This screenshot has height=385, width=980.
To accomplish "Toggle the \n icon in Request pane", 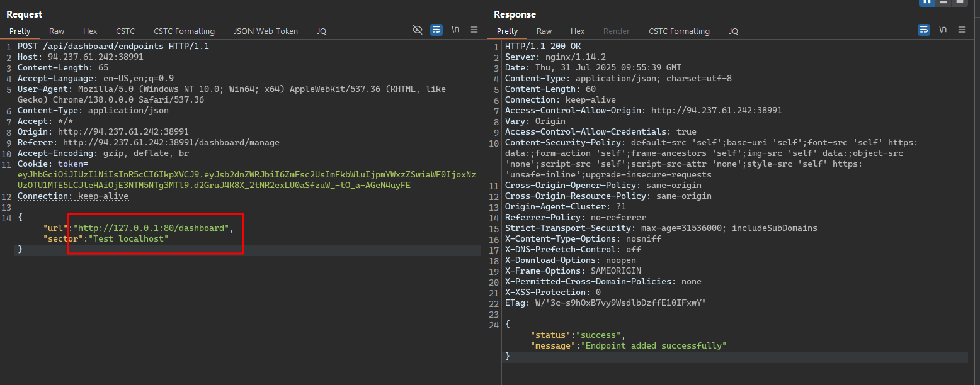I will (x=455, y=30).
